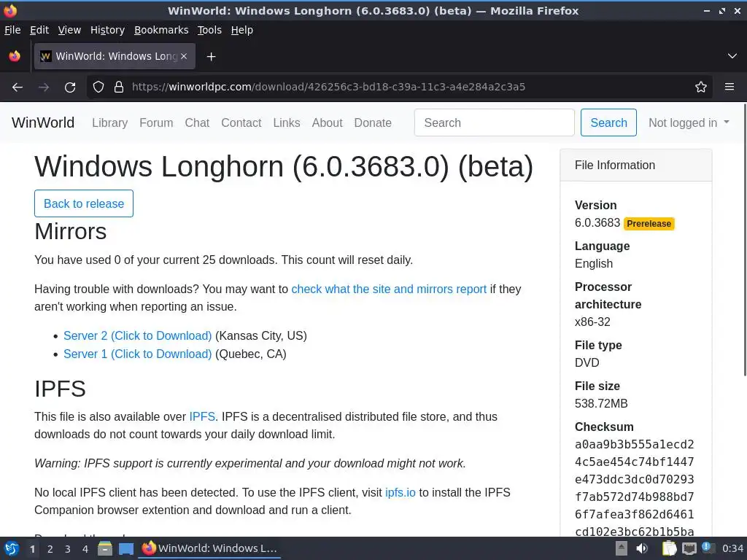Close the WinWorld browser tab

pos(184,56)
